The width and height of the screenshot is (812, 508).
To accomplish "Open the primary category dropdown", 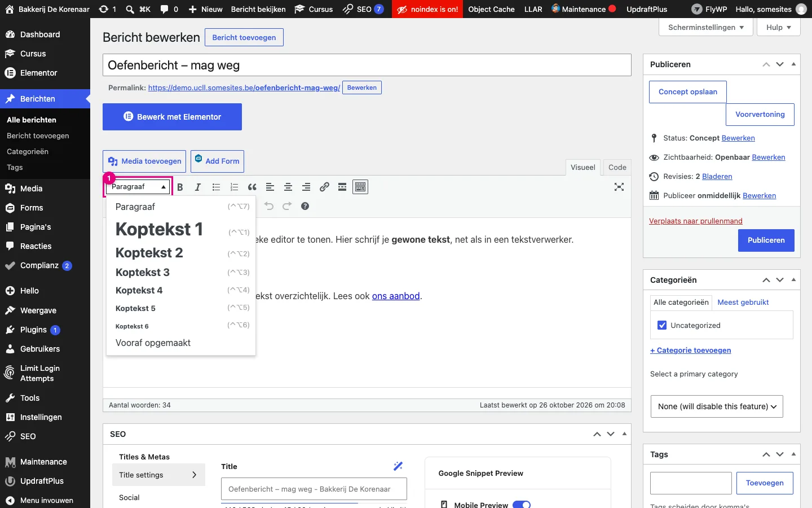I will 717,406.
